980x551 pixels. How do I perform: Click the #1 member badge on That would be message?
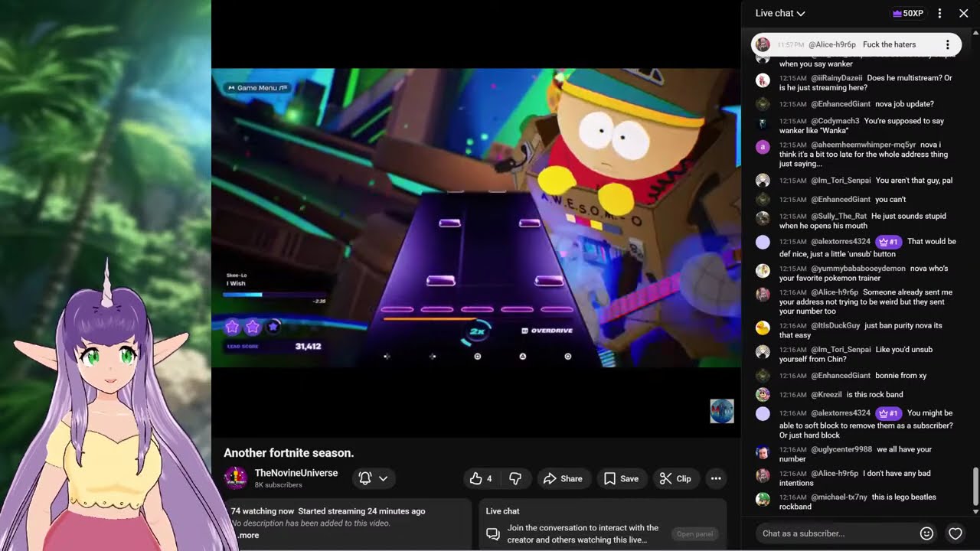pyautogui.click(x=888, y=242)
